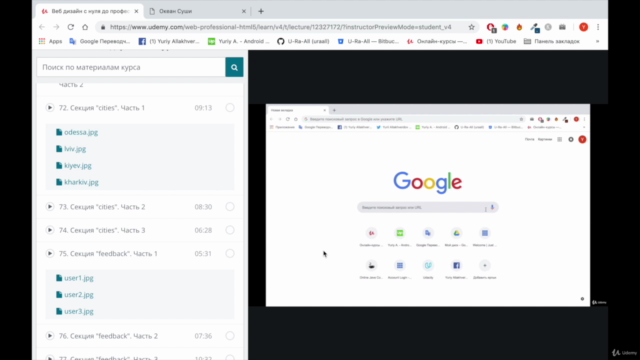Click the eyedropper extension icon
The height and width of the screenshot is (360, 640).
point(535,27)
